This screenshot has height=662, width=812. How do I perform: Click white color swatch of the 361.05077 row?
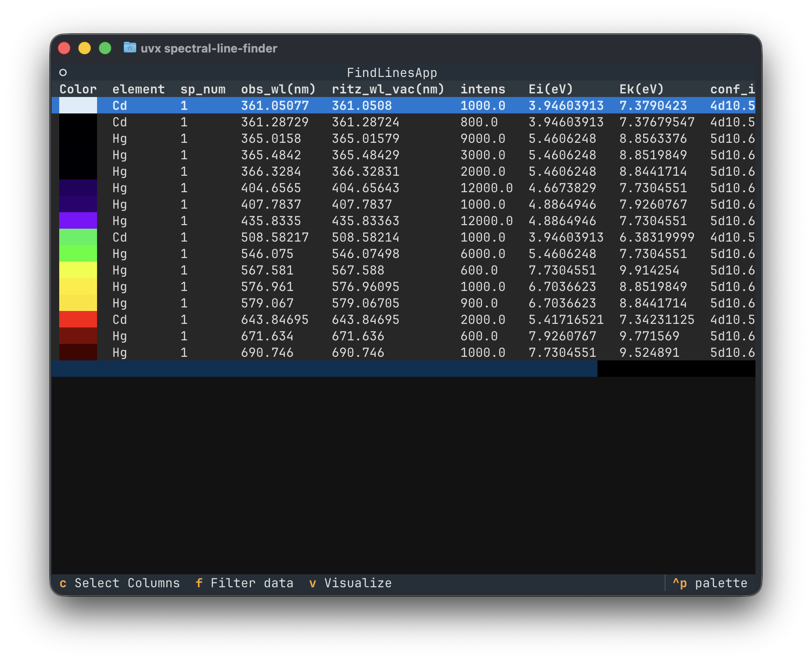point(78,105)
